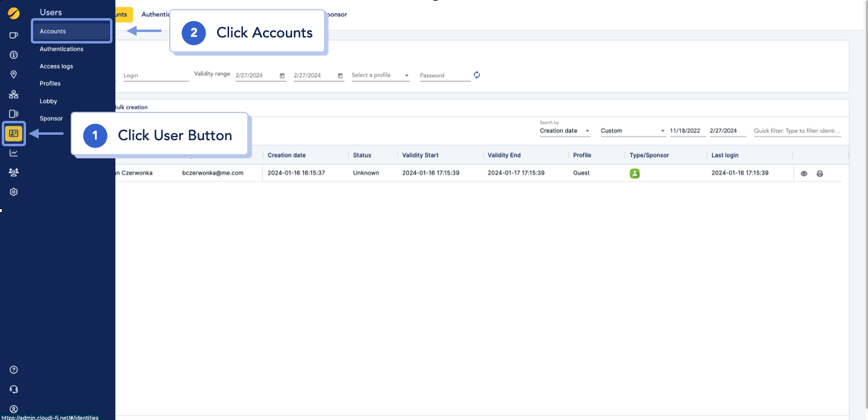Select Profiles in the Users menu
The image size is (868, 420).
pyautogui.click(x=49, y=83)
